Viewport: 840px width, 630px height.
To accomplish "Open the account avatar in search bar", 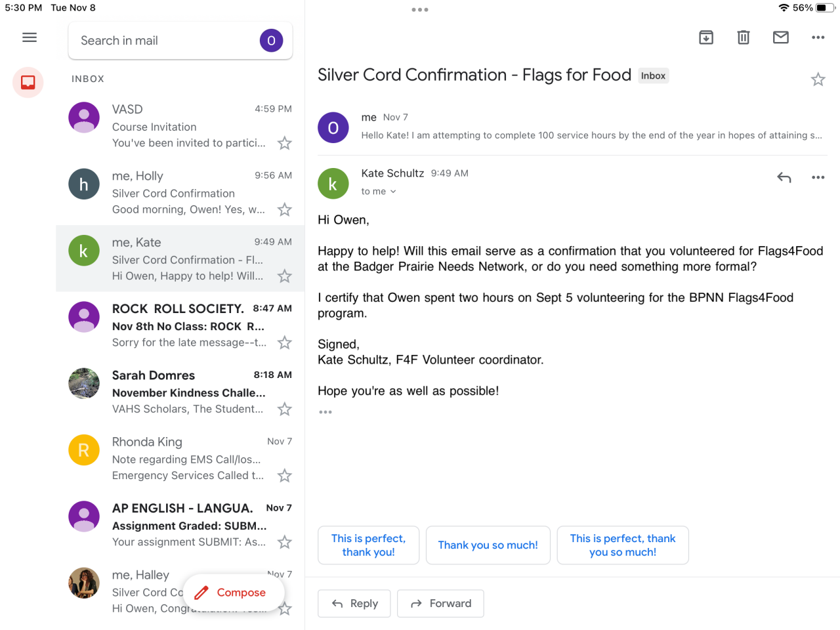I will (271, 41).
